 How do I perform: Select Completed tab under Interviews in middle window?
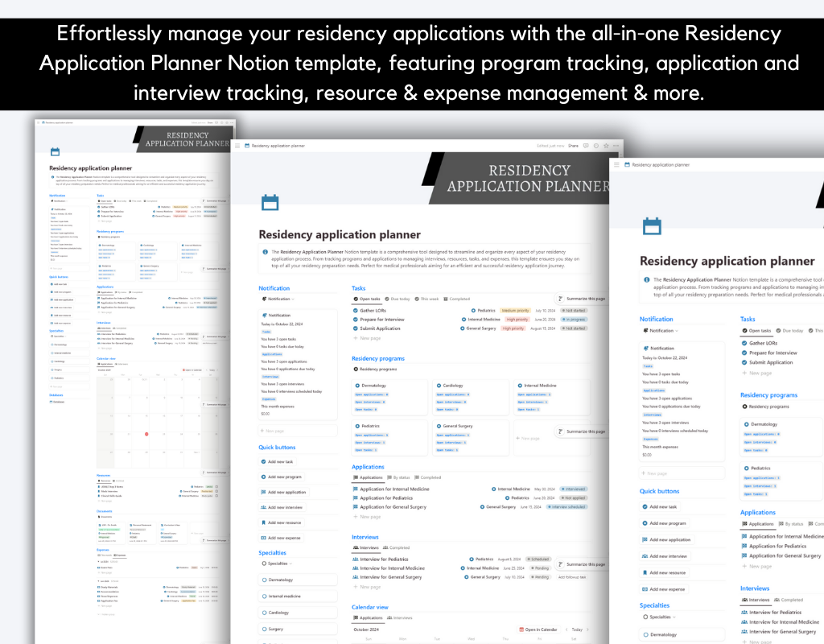[396, 547]
